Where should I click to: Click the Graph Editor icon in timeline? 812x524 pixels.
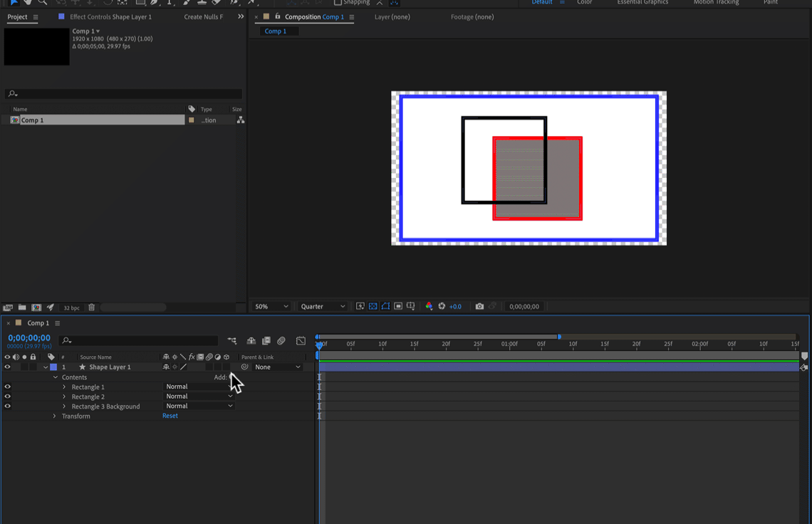(x=301, y=341)
